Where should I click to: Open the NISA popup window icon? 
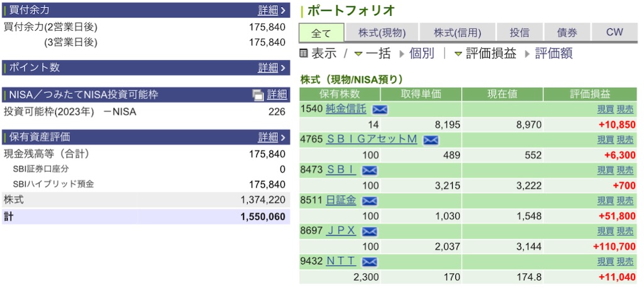pos(258,95)
